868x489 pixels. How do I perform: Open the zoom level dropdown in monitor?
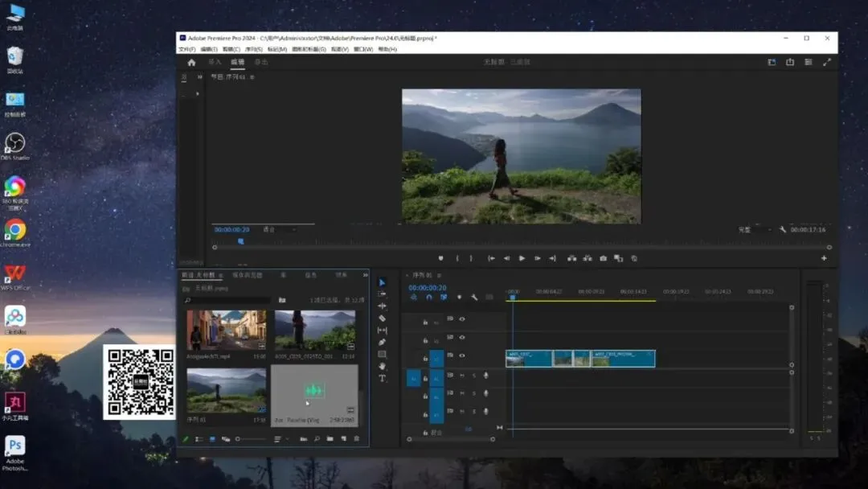[x=279, y=230]
